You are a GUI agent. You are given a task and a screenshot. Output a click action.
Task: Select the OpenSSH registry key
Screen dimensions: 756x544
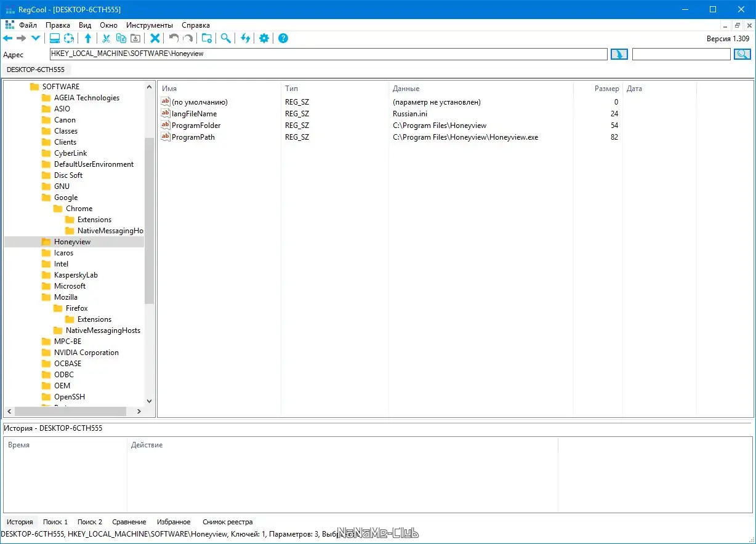[69, 397]
